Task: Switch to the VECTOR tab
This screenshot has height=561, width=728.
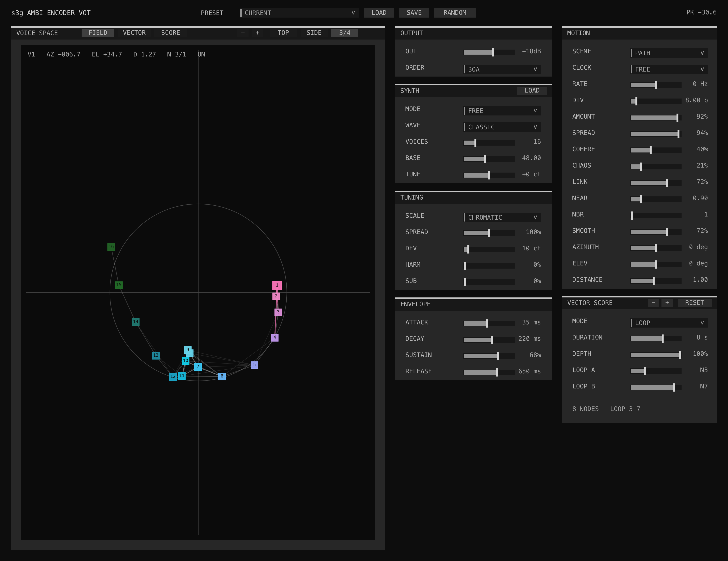Action: click(x=134, y=33)
